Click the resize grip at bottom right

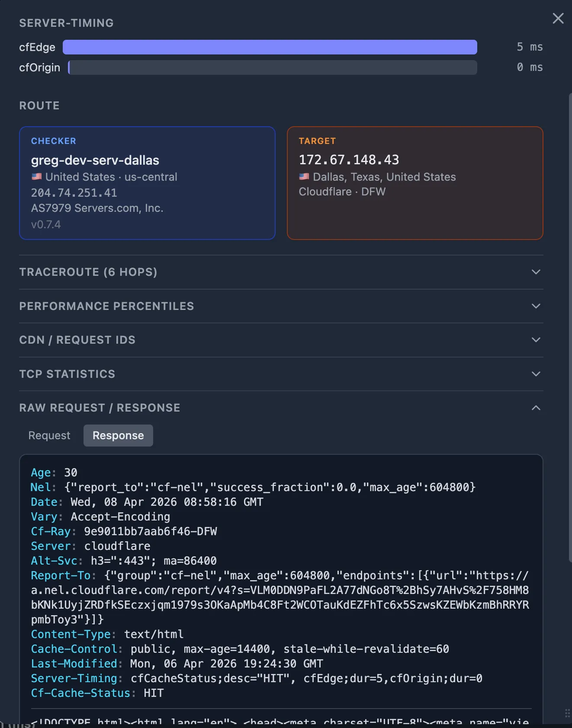click(567, 713)
